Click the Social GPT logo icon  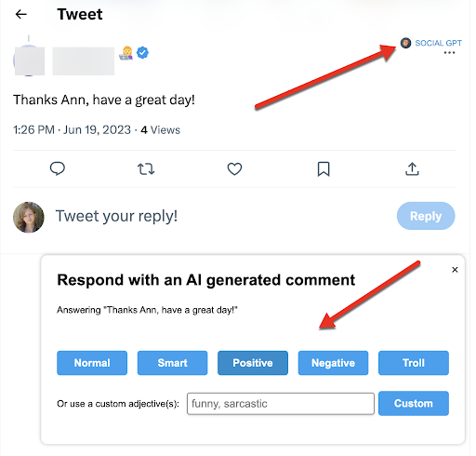click(x=405, y=43)
